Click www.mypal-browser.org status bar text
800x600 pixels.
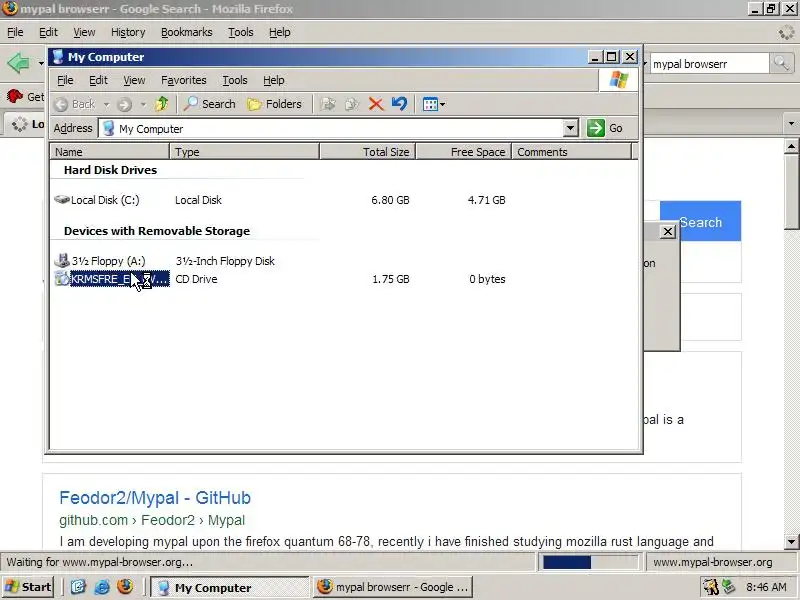tap(712, 562)
